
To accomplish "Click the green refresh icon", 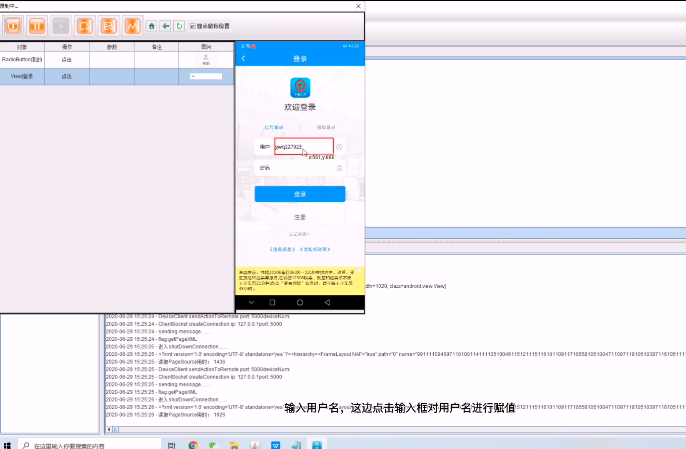I will coord(179,26).
